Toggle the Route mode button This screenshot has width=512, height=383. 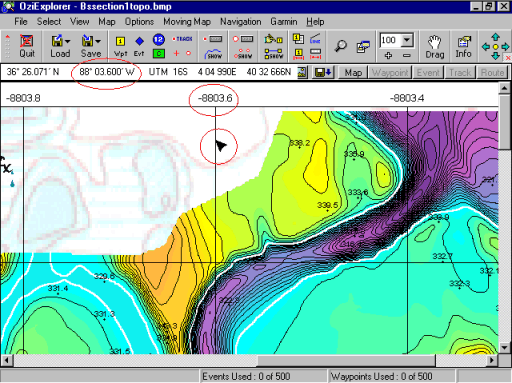click(492, 72)
